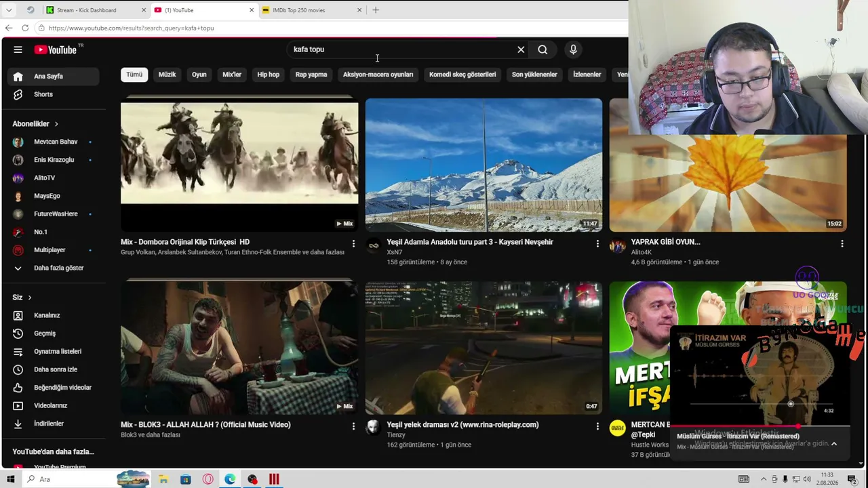Reload the page with the browser refresh button
Image resolution: width=868 pixels, height=488 pixels.
[25, 28]
